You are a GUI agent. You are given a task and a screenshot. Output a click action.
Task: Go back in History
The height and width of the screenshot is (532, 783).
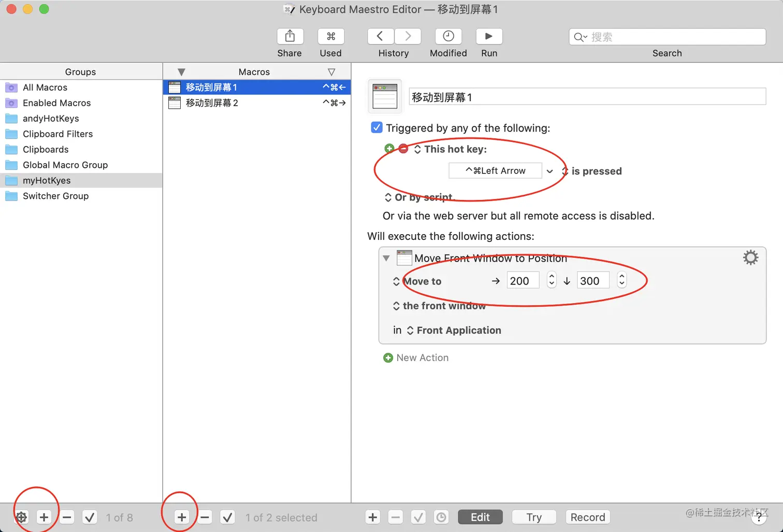pyautogui.click(x=380, y=36)
